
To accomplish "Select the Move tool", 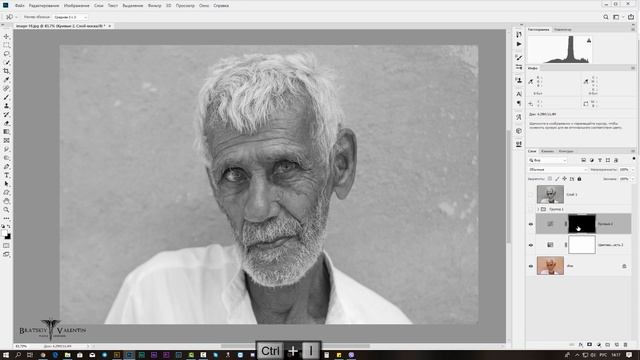I will click(x=7, y=36).
